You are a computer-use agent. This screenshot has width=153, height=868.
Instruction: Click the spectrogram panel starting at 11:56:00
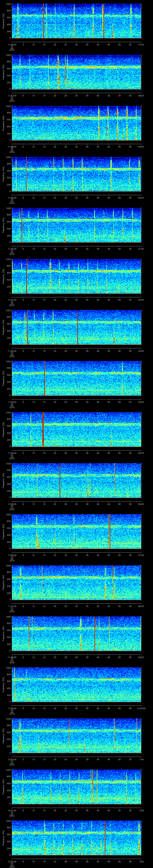(x=76, y=531)
